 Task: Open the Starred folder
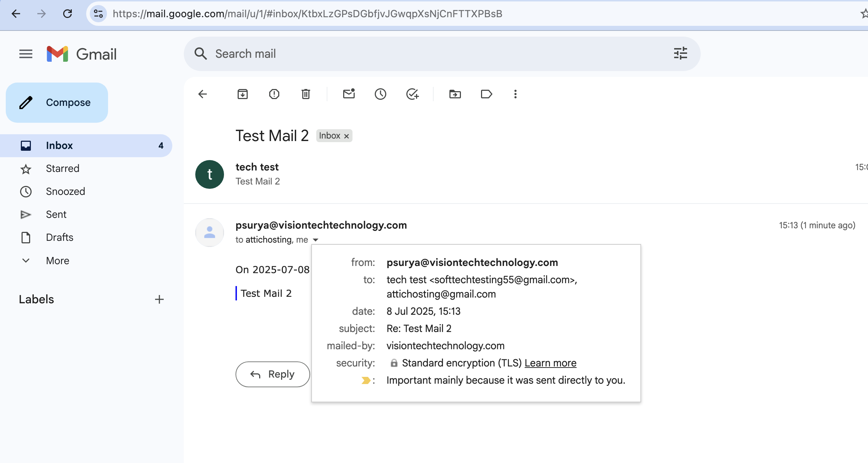click(x=62, y=168)
